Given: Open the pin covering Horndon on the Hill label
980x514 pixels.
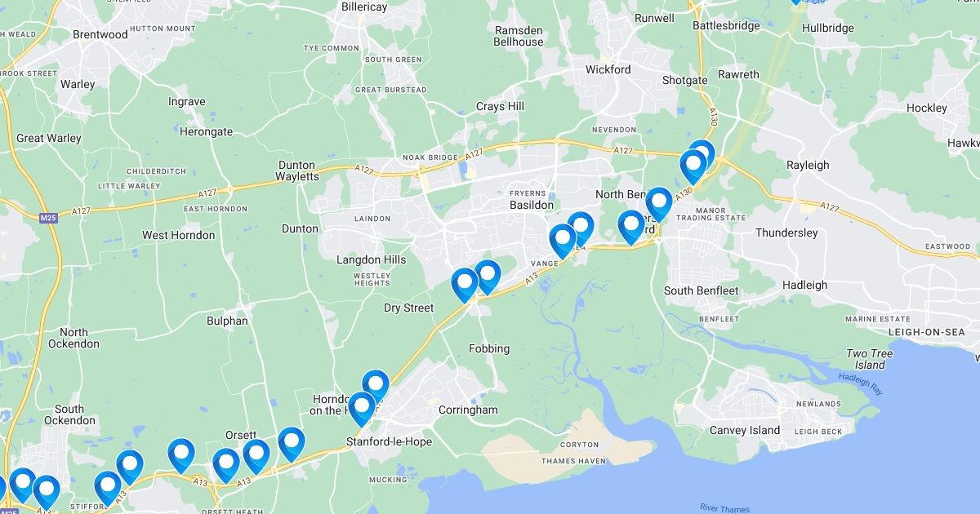Looking at the screenshot, I should tap(362, 409).
